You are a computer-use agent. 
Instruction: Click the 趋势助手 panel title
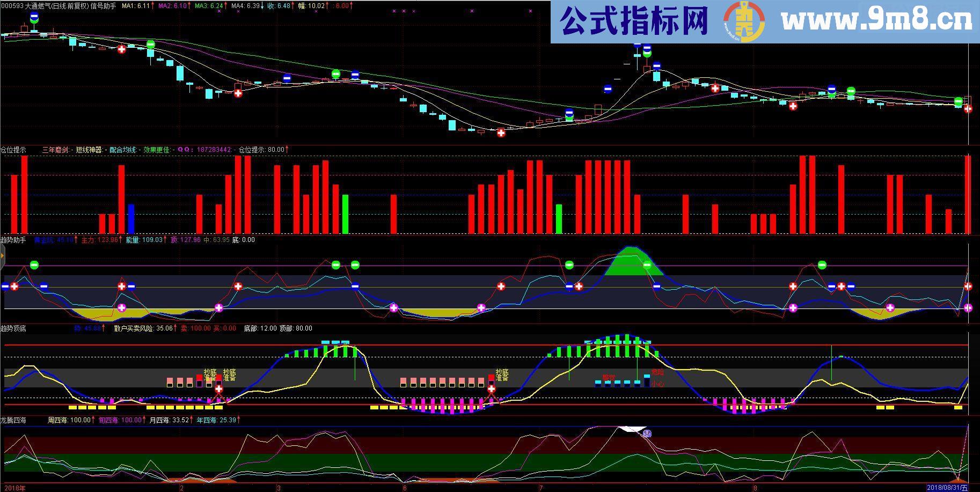click(13, 240)
